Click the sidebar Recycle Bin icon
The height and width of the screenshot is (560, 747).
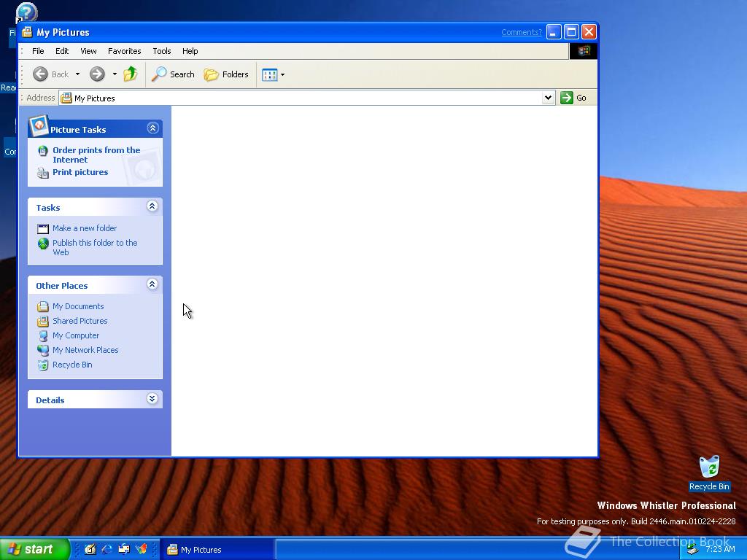click(43, 365)
